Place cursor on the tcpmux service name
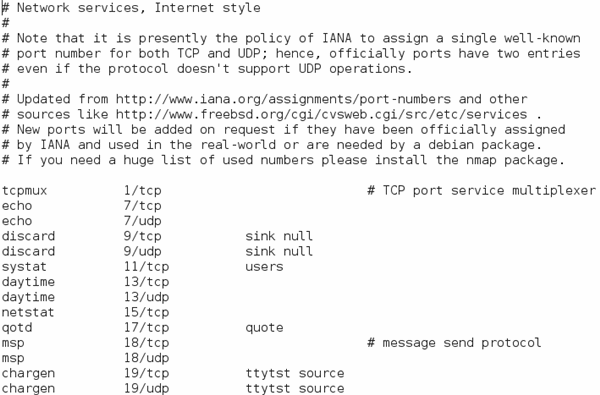This screenshot has width=600, height=395. point(24,191)
